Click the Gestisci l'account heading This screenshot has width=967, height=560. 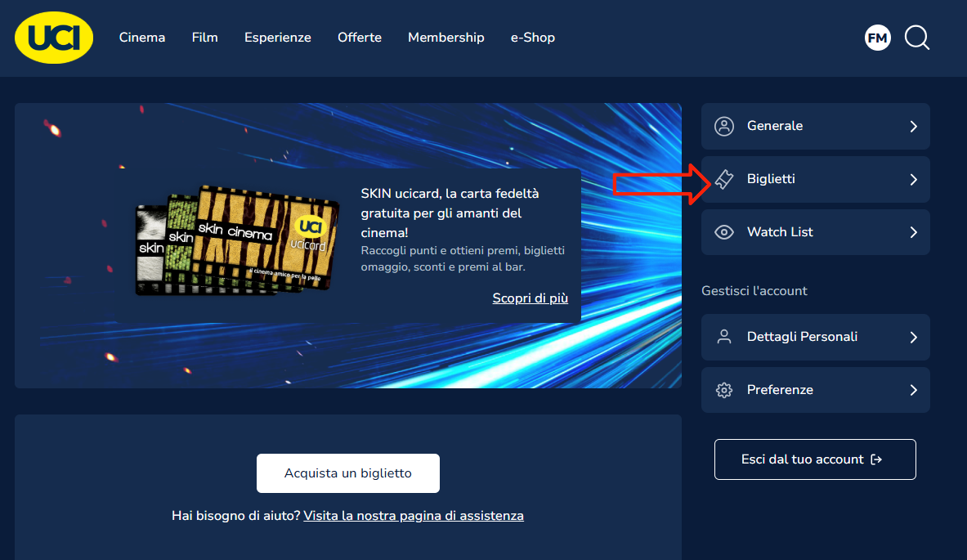coord(754,291)
